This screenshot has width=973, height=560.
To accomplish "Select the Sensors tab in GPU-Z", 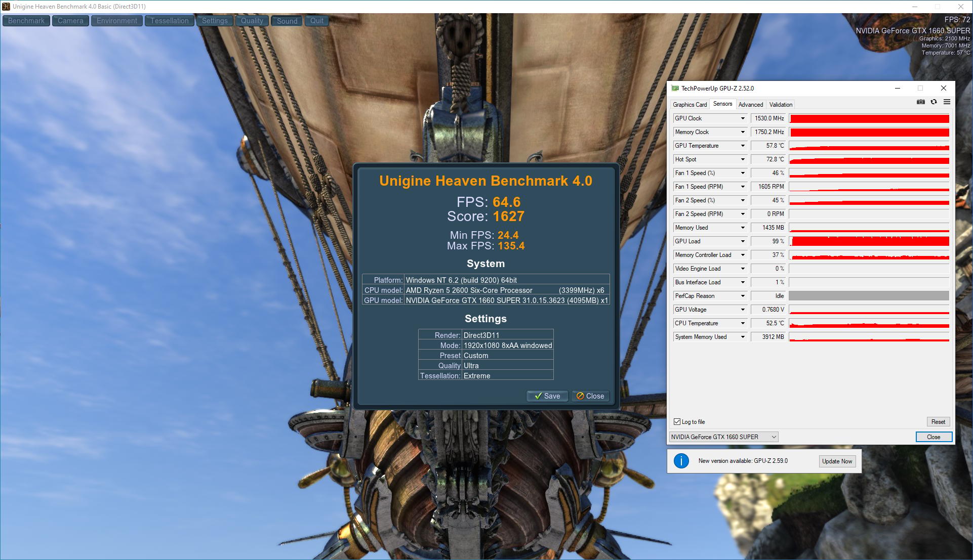I will (x=722, y=104).
